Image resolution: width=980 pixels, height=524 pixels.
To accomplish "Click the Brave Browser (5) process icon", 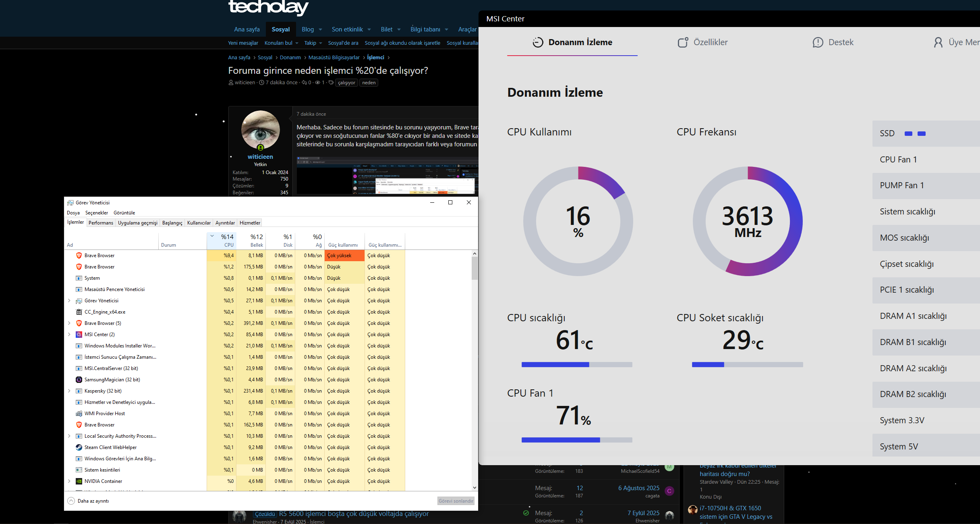I will coord(79,323).
